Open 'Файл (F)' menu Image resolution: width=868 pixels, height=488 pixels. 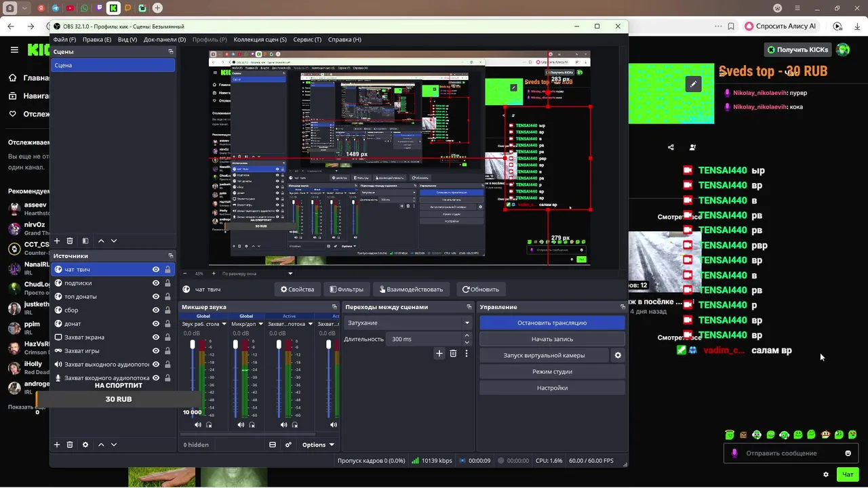(64, 39)
